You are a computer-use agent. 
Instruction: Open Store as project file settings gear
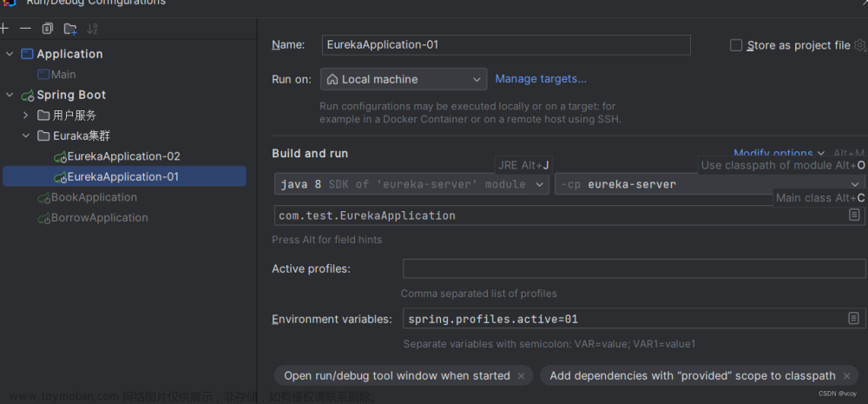(860, 45)
